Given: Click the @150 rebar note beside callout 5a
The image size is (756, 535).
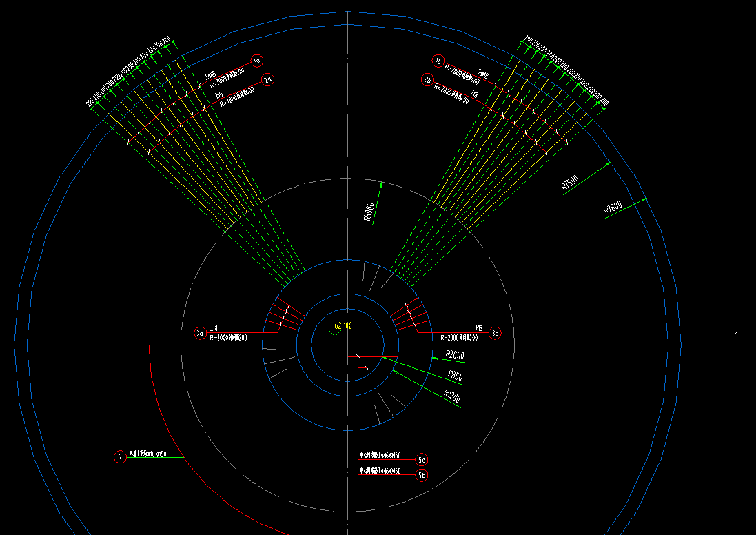Looking at the screenshot, I should [x=380, y=456].
